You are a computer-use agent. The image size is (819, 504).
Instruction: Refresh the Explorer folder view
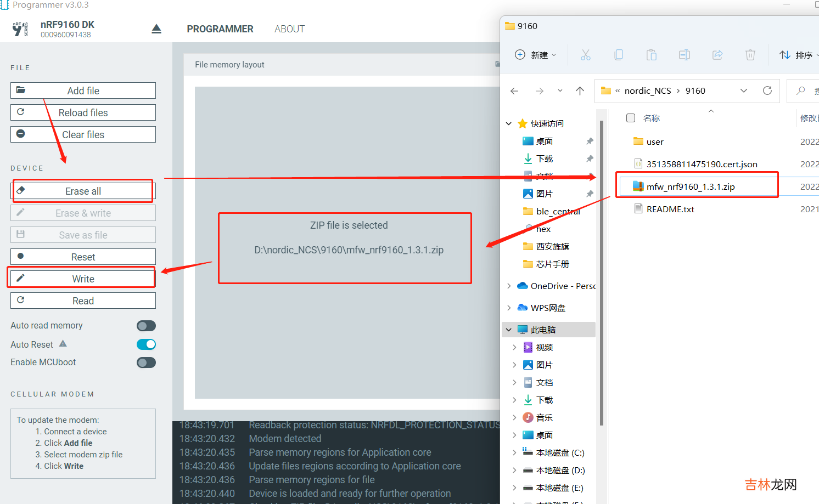coord(767,90)
